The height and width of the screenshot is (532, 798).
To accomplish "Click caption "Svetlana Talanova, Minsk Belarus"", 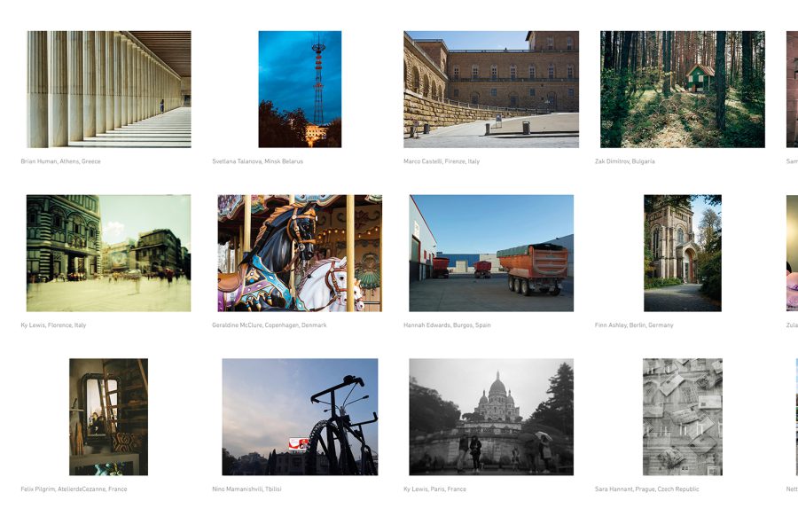I will (257, 161).
